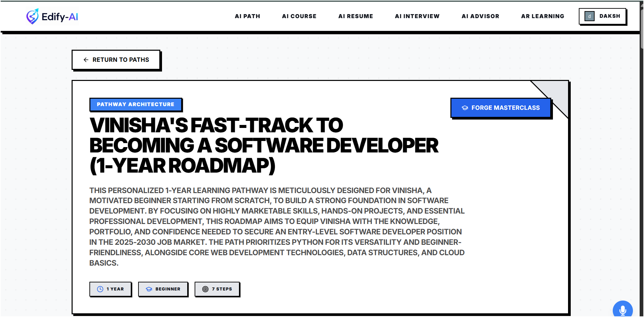Select the Pathway Architecture badge
Screen dimensions: 644x317
(x=135, y=104)
